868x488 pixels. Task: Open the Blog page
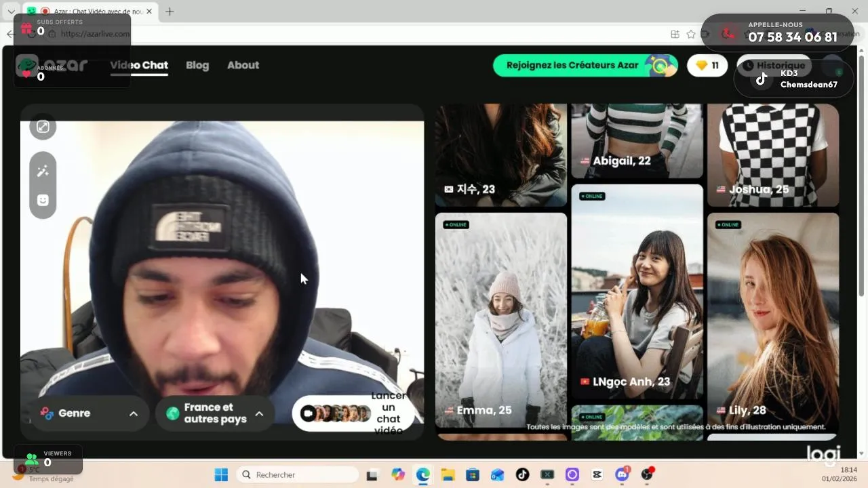click(197, 65)
